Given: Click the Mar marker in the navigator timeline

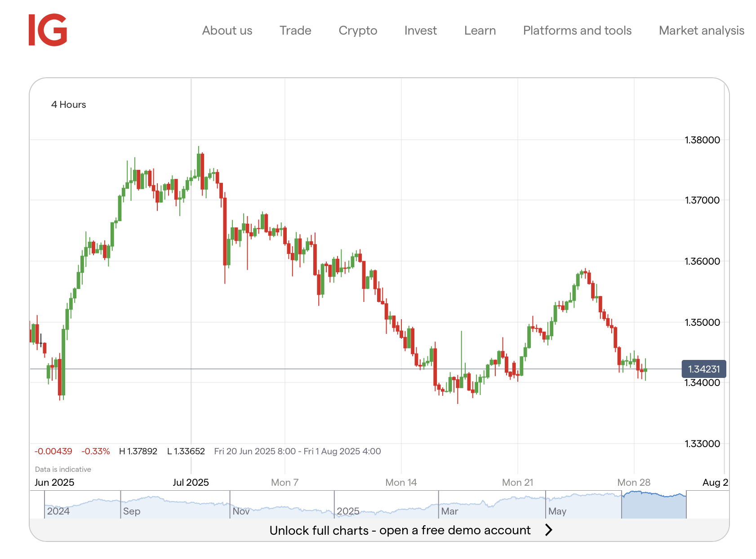Looking at the screenshot, I should coord(449,511).
